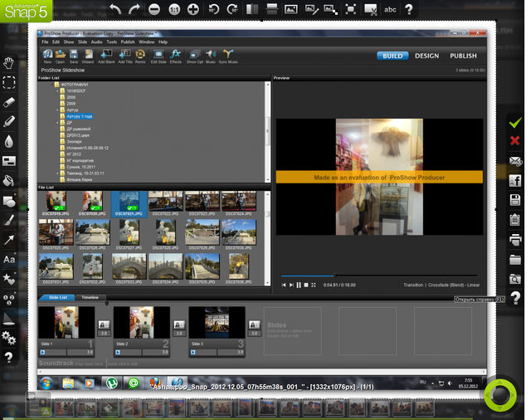Image resolution: width=531 pixels, height=420 pixels.
Task: Select the blur droplet tool
Action: coord(9,141)
